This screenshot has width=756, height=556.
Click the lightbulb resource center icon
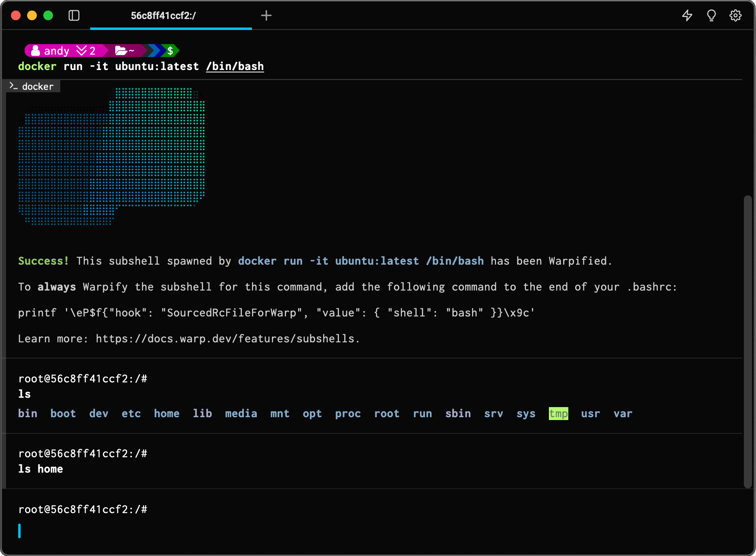pos(711,16)
